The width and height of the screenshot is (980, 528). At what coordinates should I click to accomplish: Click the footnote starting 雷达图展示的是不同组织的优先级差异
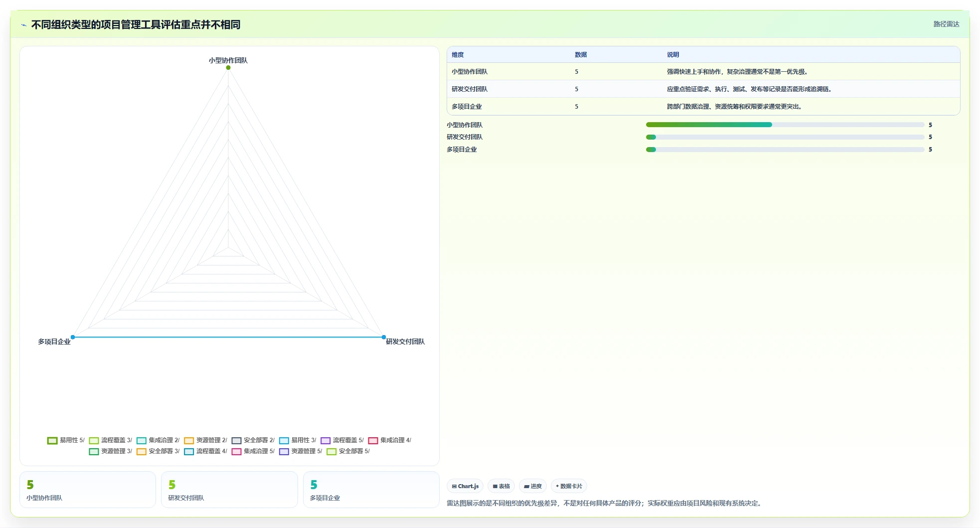(605, 503)
